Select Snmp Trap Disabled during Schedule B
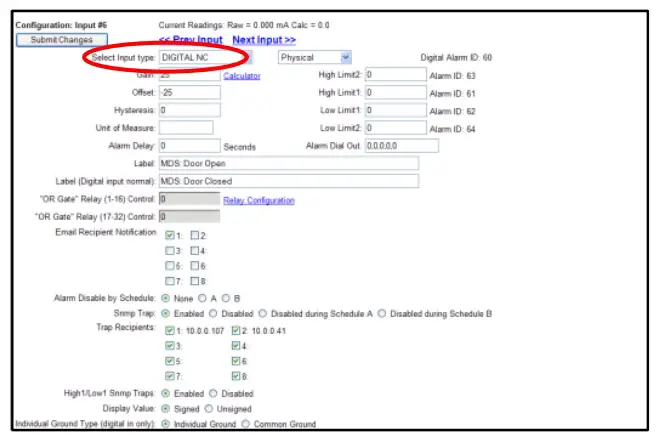Screen dimensions: 656x438 382,313
